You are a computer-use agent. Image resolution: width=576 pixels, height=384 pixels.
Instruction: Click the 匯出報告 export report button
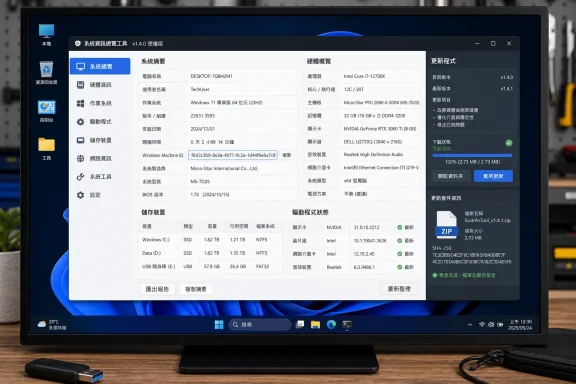(x=157, y=289)
